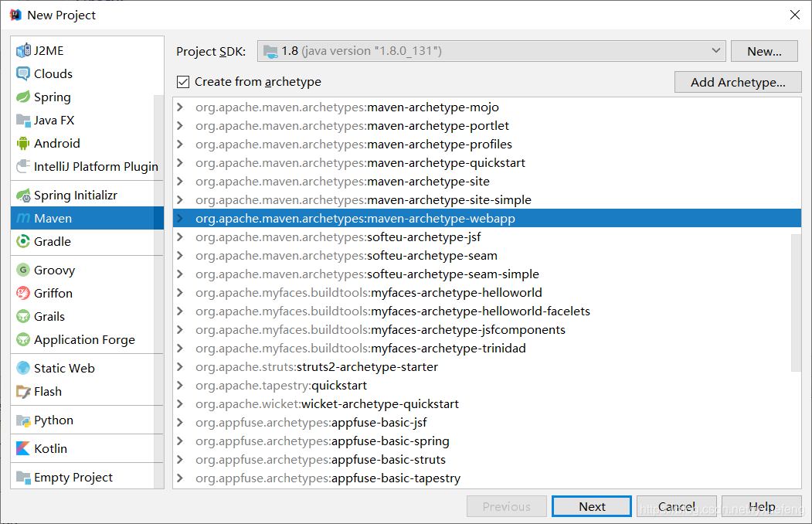This screenshot has height=524, width=812.
Task: Select myfaces-archetype-trinidad row
Action: 487,349
